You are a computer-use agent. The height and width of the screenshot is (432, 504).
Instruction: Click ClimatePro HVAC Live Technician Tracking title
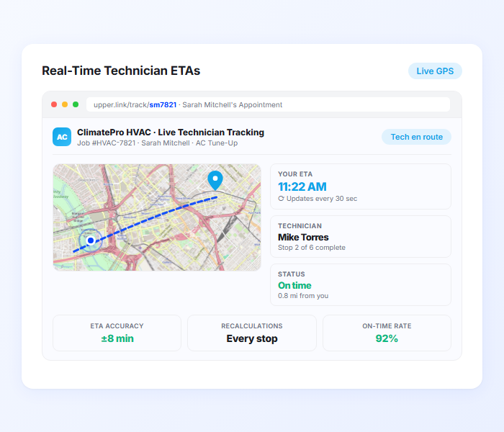pos(171,132)
